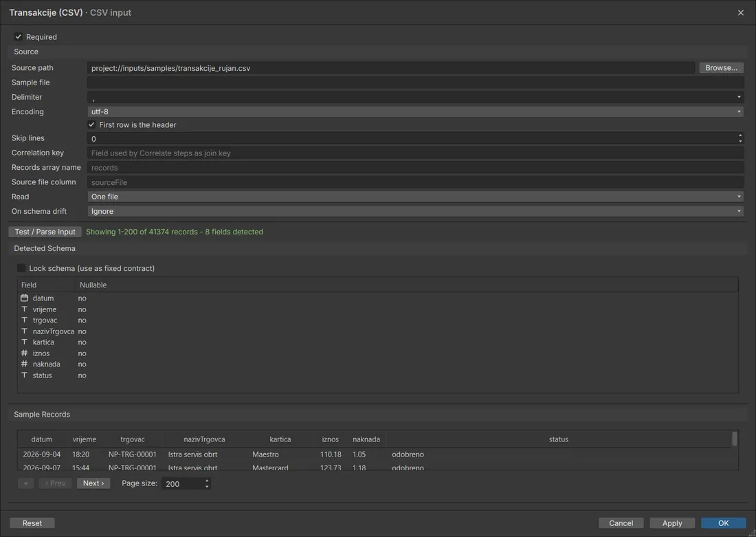Click the naknada column header in records
Screen dimensions: 756x537
click(366, 439)
